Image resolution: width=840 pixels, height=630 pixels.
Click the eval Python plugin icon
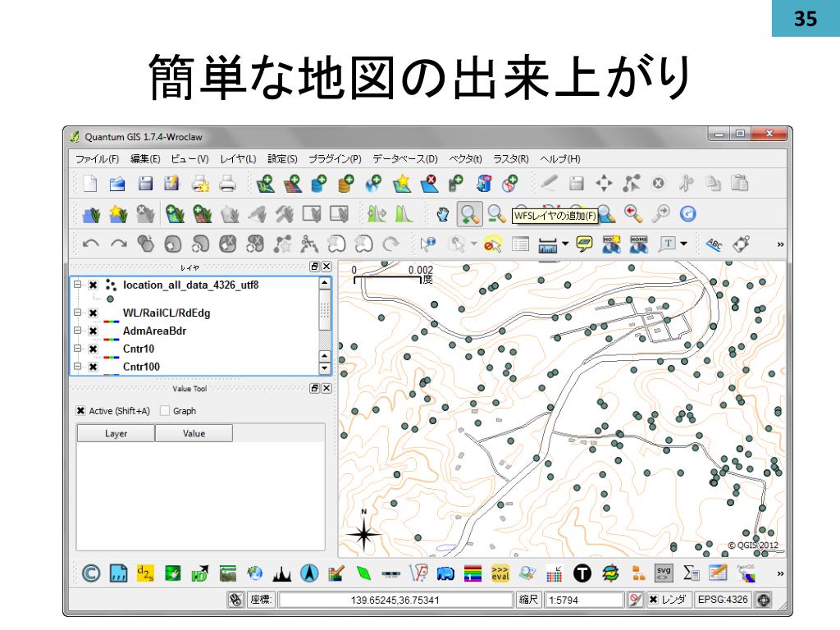click(500, 573)
